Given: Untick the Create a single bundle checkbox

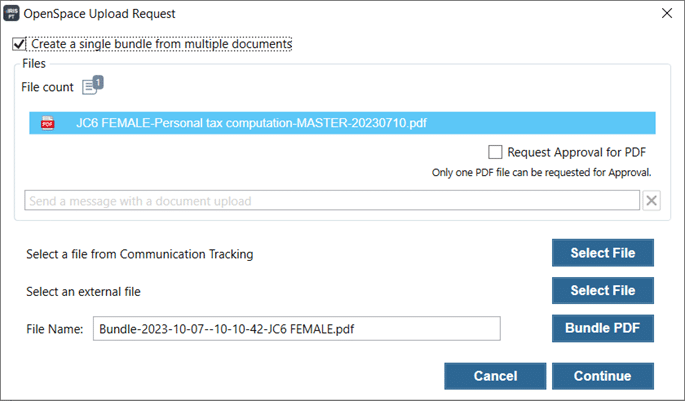Looking at the screenshot, I should click(19, 44).
